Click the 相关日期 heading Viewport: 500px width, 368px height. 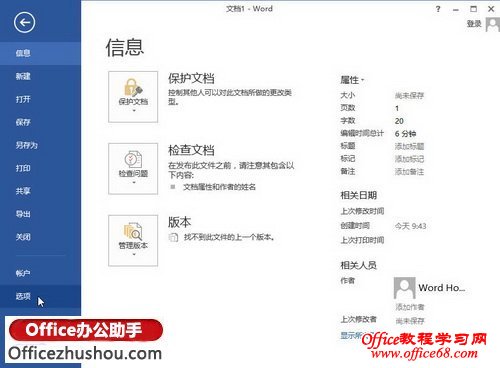coord(358,195)
